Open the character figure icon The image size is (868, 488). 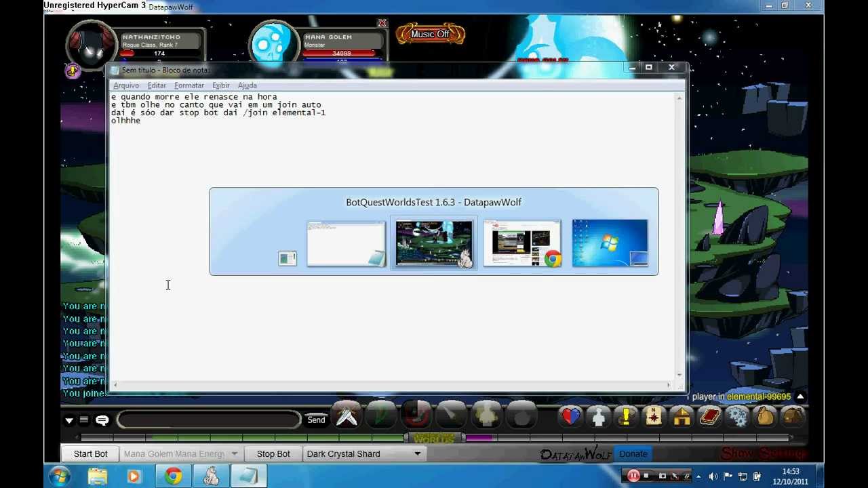point(599,417)
